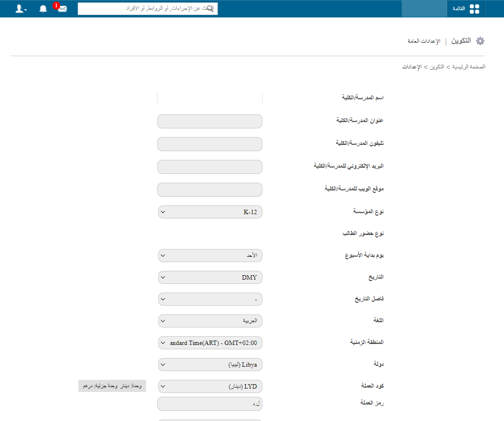Open the القائمة menu label
The height and width of the screenshot is (421, 504).
(x=458, y=9)
